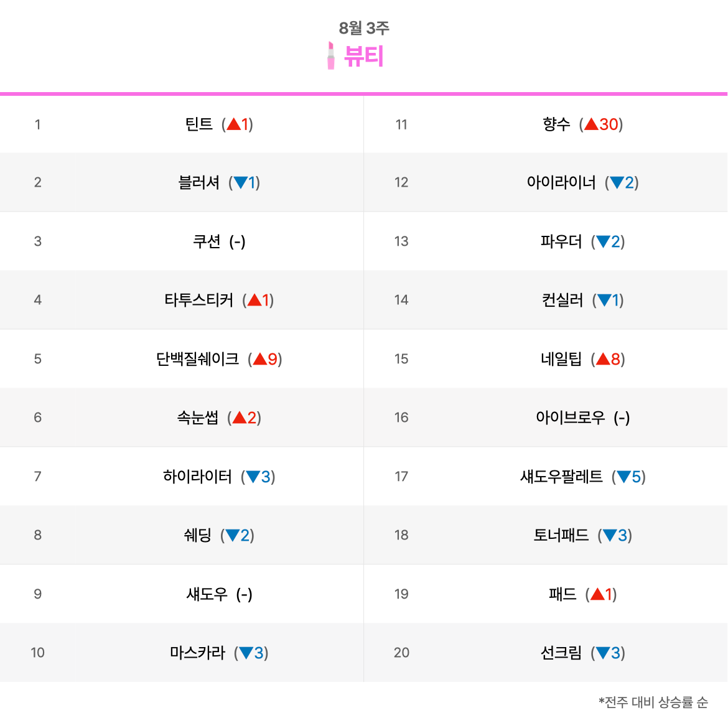Click the blue down arrow next to 하이라이터

click(253, 477)
